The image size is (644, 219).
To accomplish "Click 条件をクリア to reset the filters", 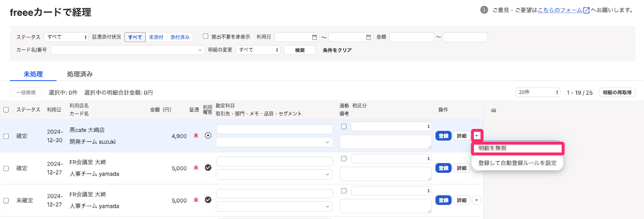I will [x=337, y=50].
